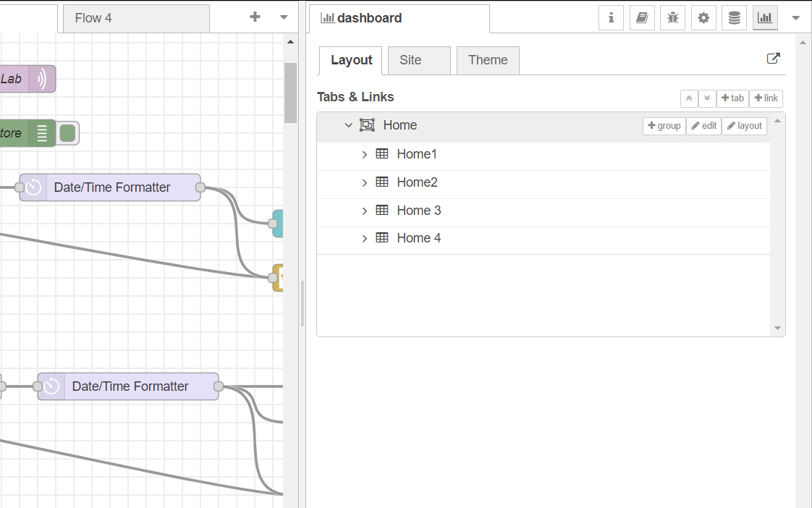Click the Home 3 group table icon
Image resolution: width=812 pixels, height=508 pixels.
(382, 211)
